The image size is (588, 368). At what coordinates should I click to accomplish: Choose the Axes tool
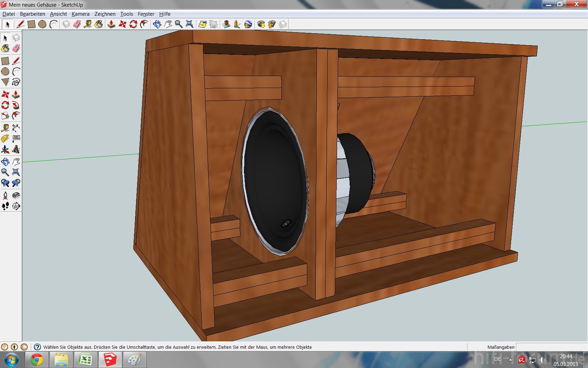click(5, 150)
